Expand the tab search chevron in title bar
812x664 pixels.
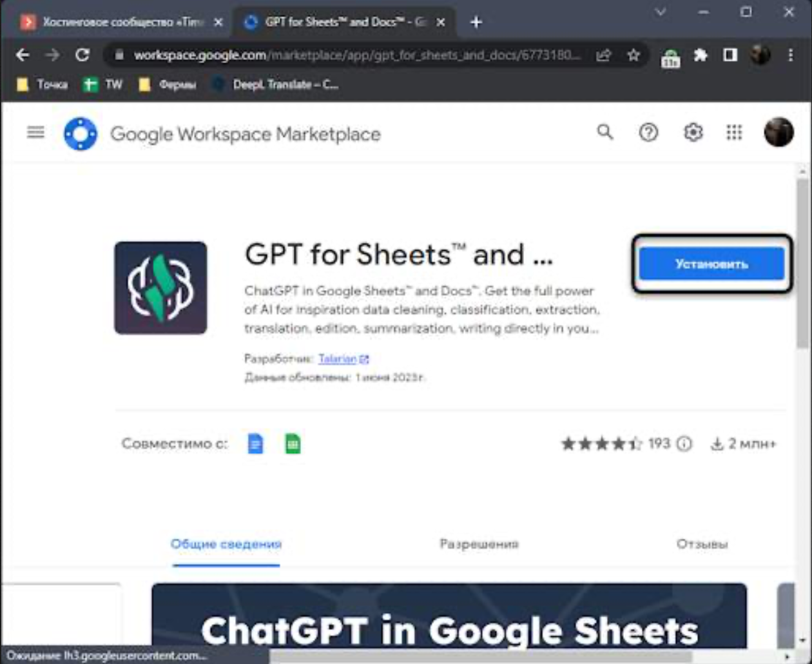coord(660,12)
